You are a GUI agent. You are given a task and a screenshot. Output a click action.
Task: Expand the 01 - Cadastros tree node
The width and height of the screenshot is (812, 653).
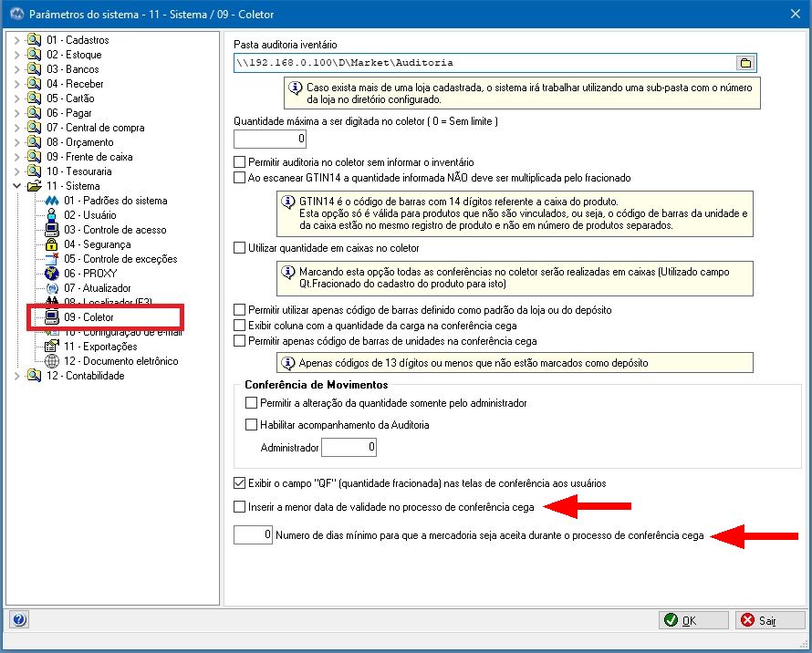[16, 40]
